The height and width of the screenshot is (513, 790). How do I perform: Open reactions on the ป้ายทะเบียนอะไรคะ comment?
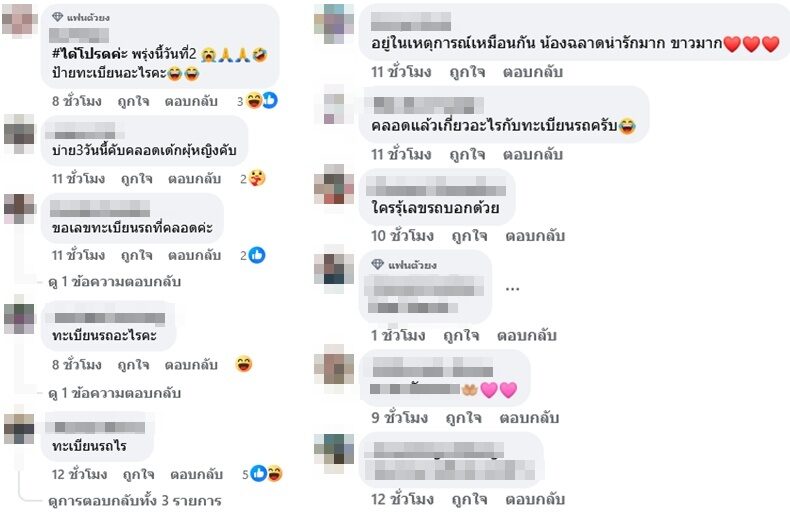[257, 101]
